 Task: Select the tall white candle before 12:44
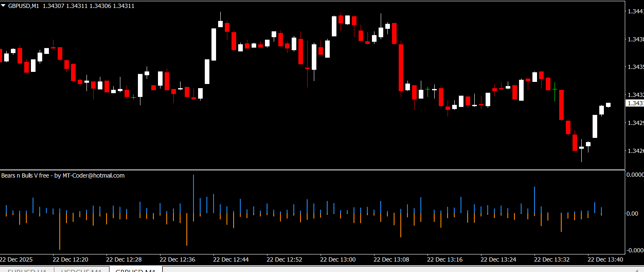(214, 44)
